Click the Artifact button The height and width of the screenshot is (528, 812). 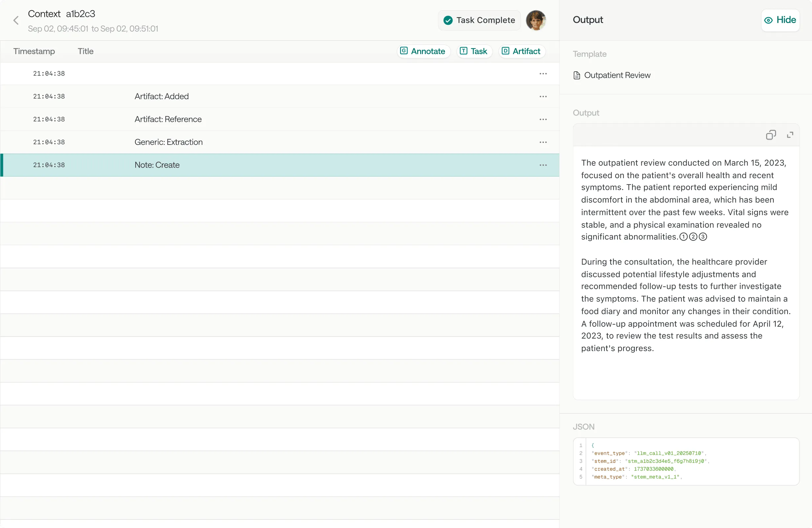tap(522, 51)
